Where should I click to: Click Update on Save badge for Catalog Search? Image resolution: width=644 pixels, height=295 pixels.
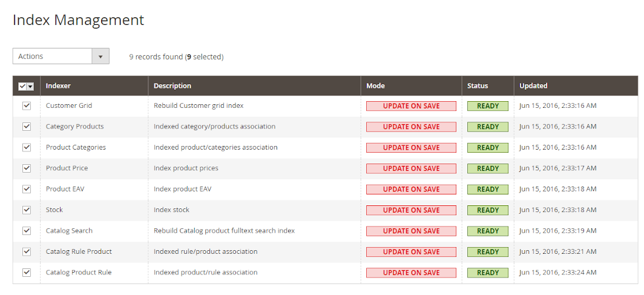[411, 231]
